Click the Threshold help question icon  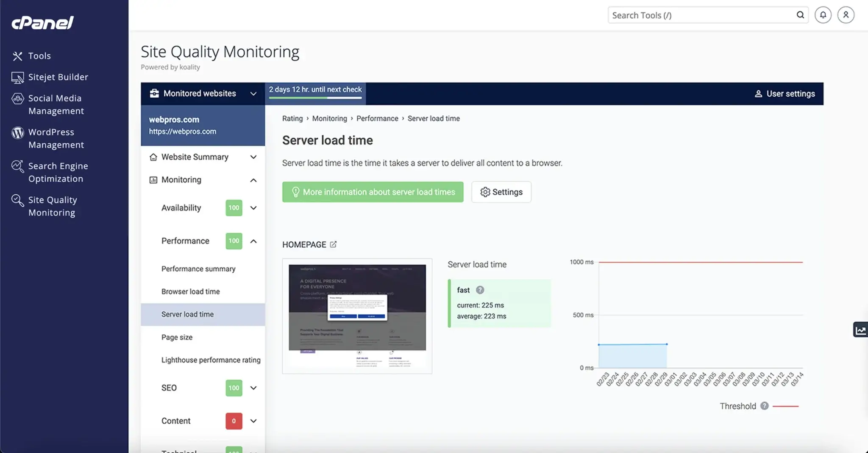pos(764,406)
